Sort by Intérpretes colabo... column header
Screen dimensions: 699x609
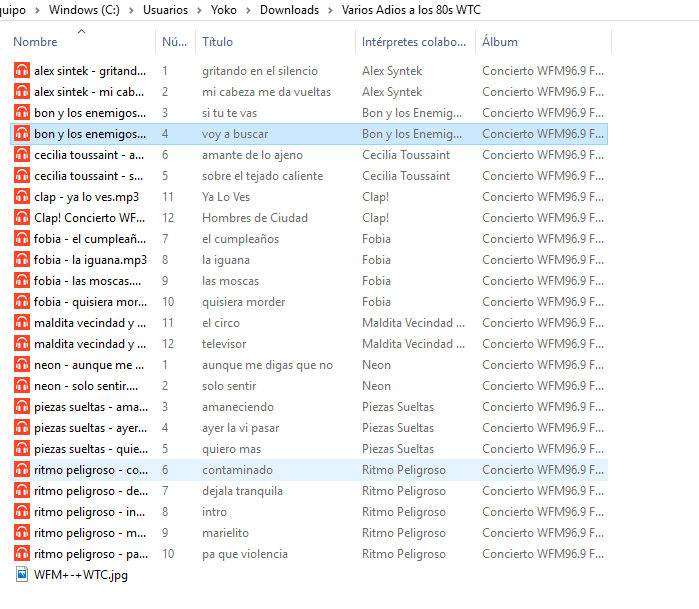coord(414,42)
